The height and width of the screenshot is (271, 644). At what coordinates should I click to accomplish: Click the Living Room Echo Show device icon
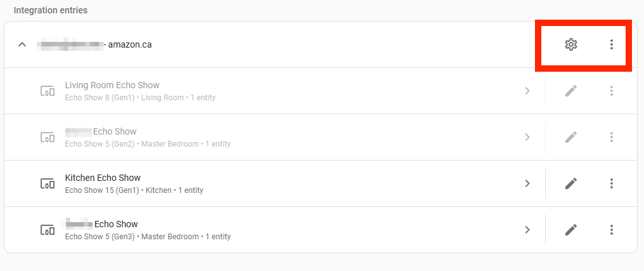coord(48,91)
